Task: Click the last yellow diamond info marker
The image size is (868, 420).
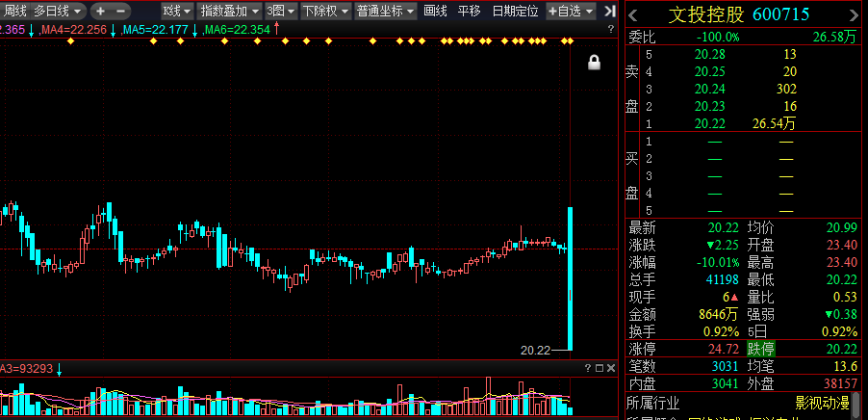Action: click(x=571, y=41)
